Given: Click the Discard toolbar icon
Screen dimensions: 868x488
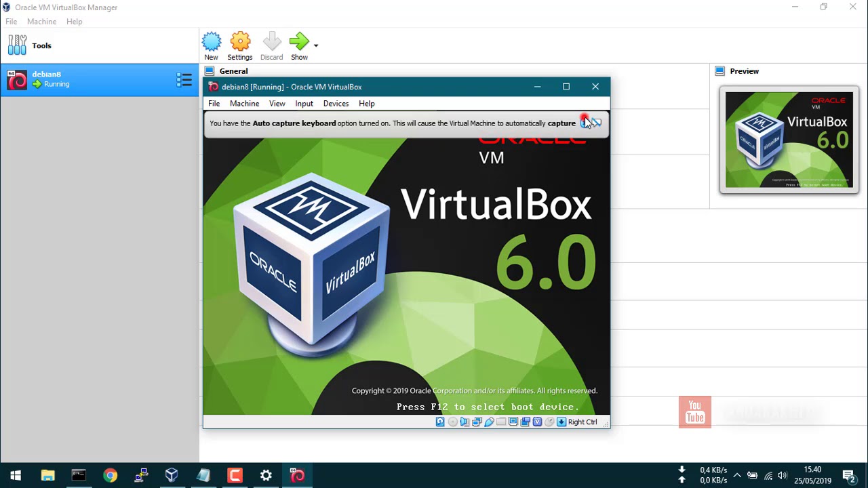Looking at the screenshot, I should 271,46.
